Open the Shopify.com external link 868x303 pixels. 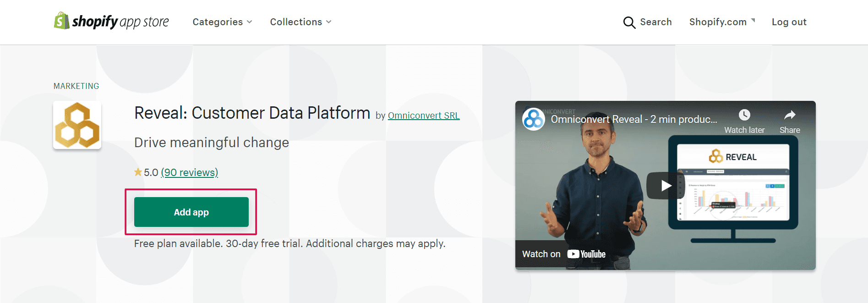(x=722, y=22)
